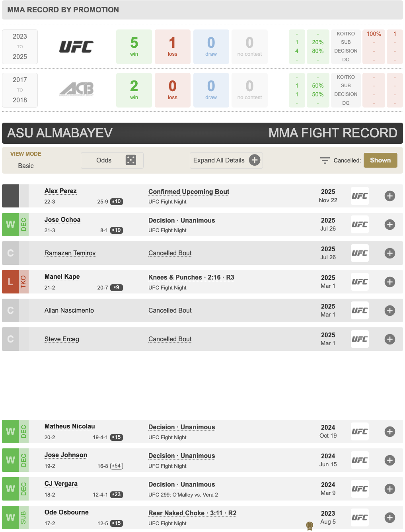This screenshot has width=405, height=532.
Task: Expand the Ramazan Temirov cancelled bout
Action: (390, 253)
